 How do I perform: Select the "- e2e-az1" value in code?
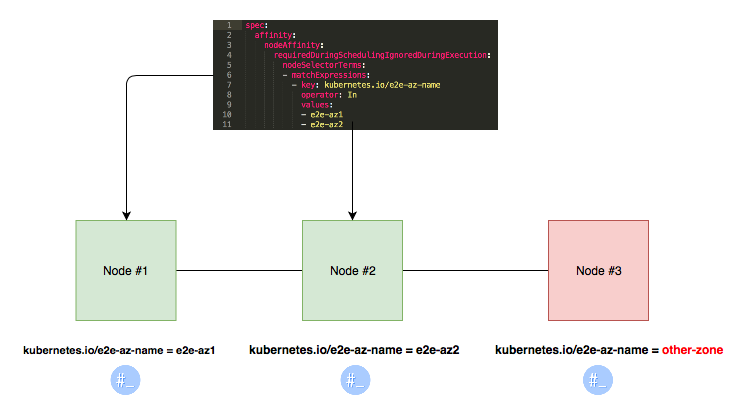[x=321, y=115]
